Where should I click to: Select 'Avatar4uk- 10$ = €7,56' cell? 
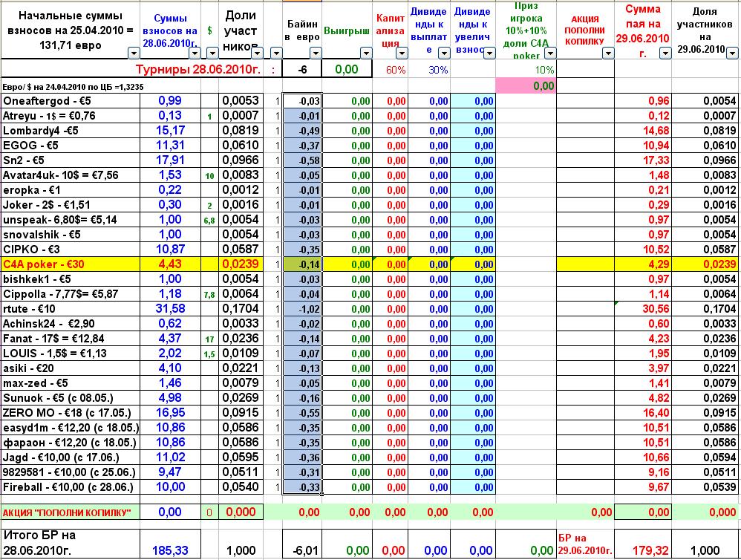[71, 175]
